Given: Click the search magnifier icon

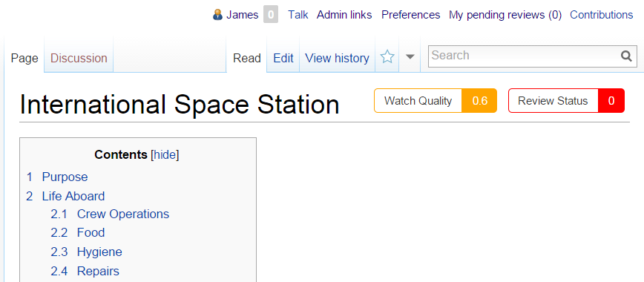Looking at the screenshot, I should tap(626, 56).
